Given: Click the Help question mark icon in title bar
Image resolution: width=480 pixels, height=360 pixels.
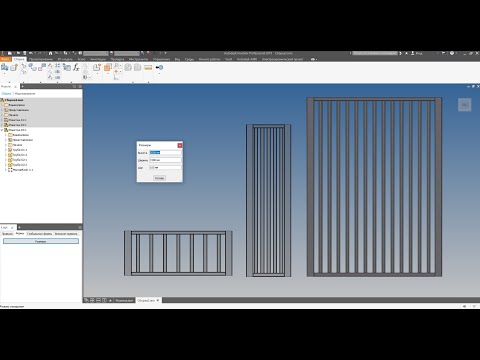Looking at the screenshot, I should [x=452, y=53].
